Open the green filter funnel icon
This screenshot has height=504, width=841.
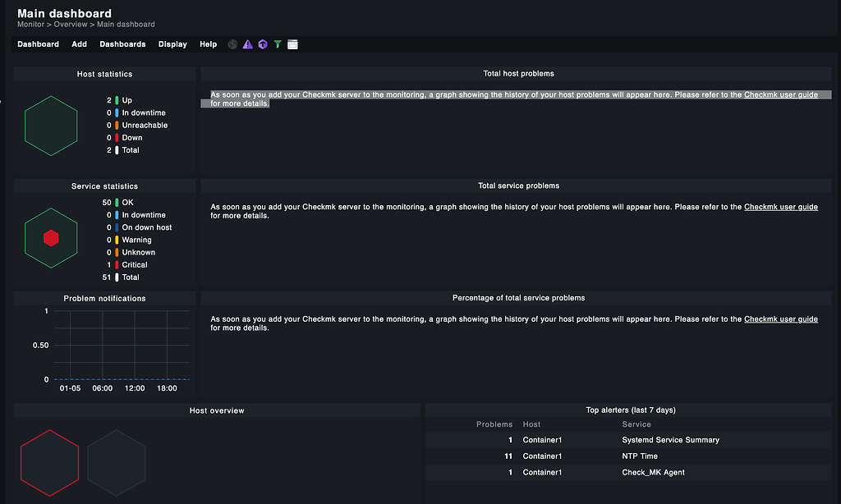coord(278,44)
